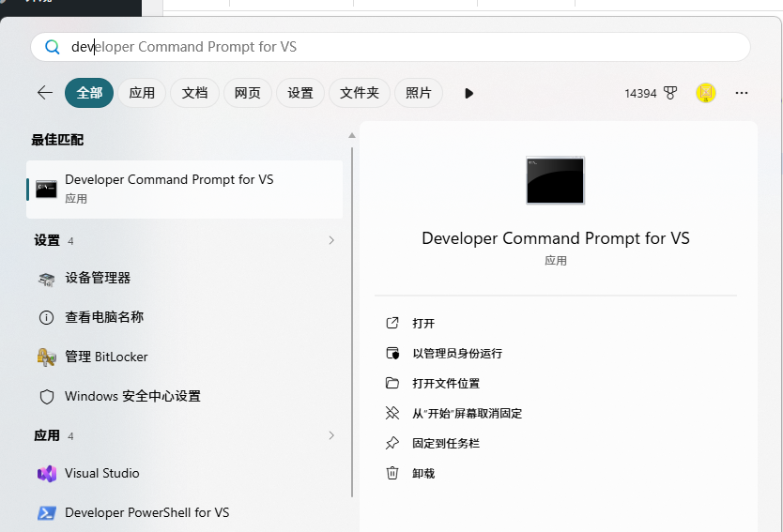
Task: Click the admin shield icon
Action: click(x=392, y=354)
